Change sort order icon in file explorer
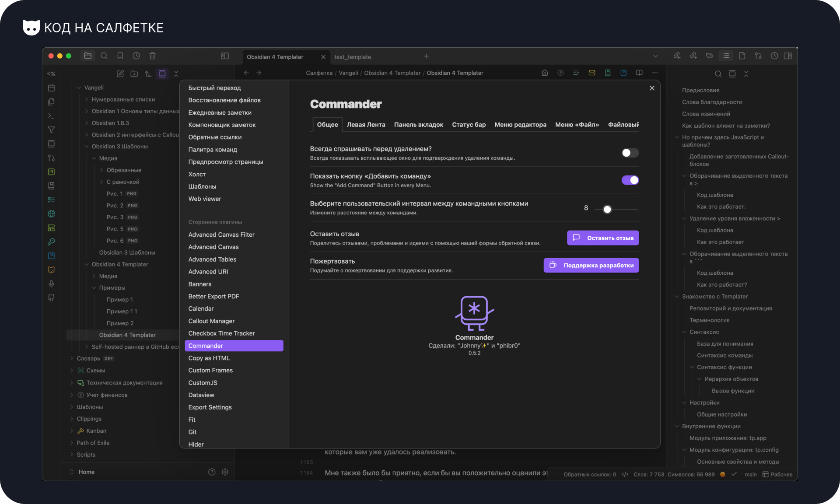840x504 pixels. [x=148, y=74]
